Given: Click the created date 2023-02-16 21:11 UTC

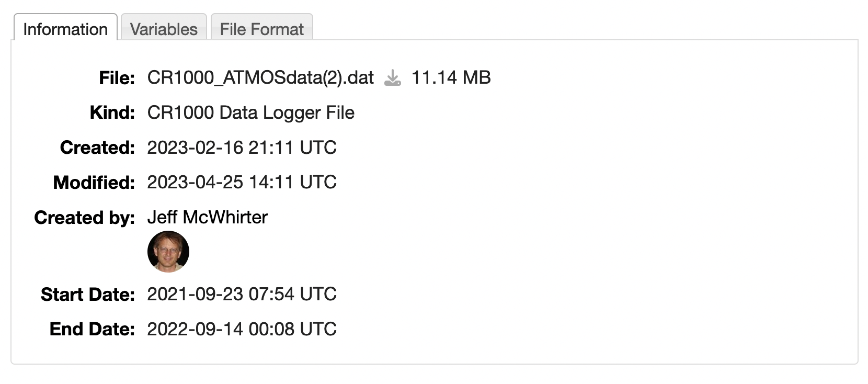Looking at the screenshot, I should 242,148.
